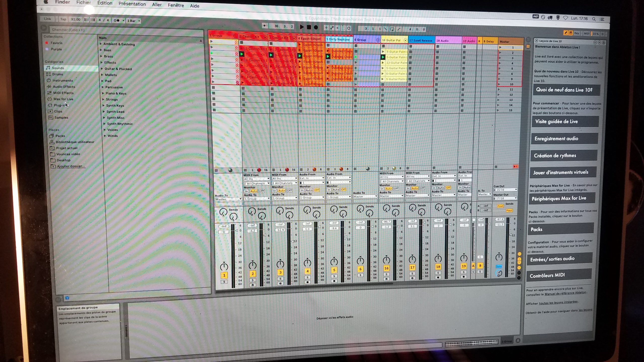
Task: Open the Édition menu
Action: [x=105, y=3]
